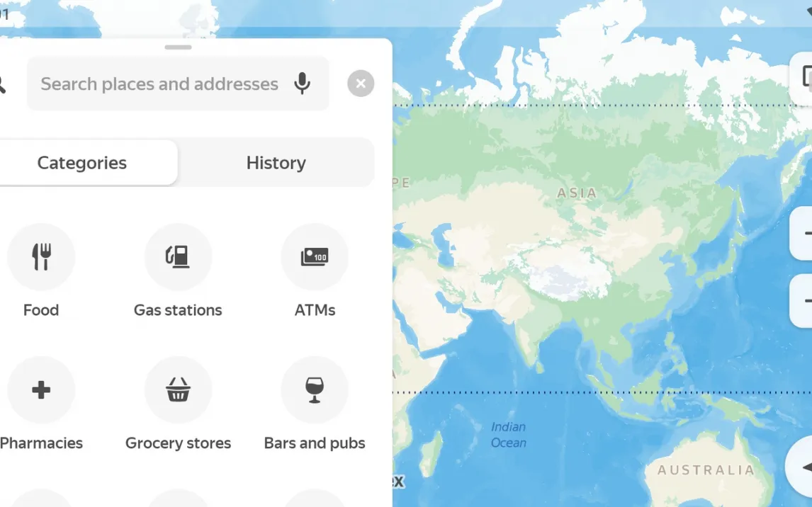This screenshot has height=507, width=812.
Task: Click the ASIA label on the map
Action: pos(577,193)
